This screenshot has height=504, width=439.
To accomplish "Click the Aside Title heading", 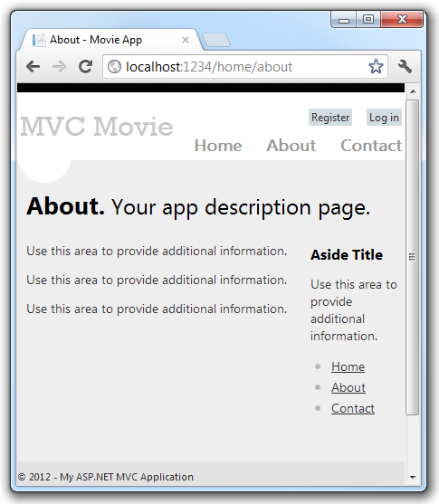I will pos(347,255).
